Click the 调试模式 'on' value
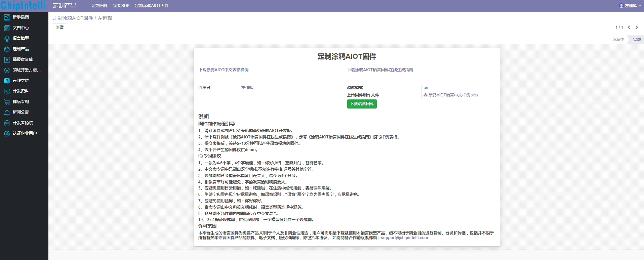 coord(426,88)
